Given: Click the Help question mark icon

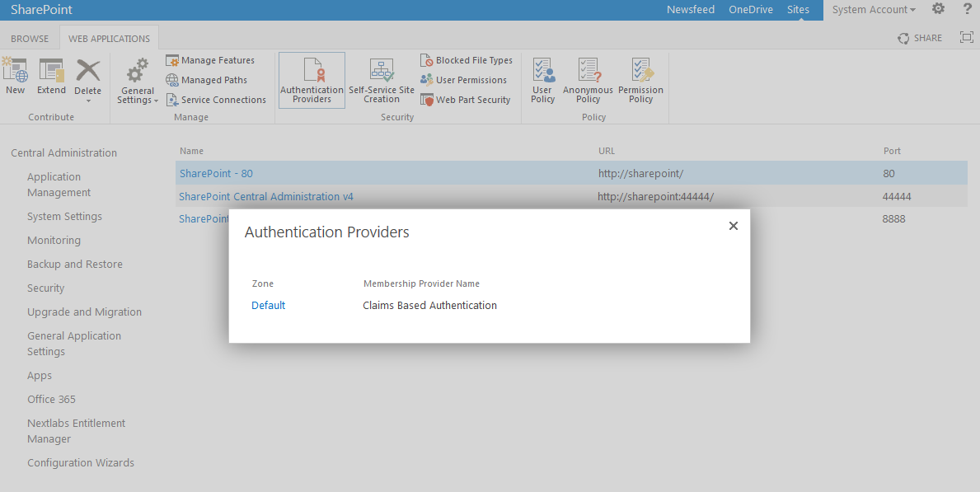Looking at the screenshot, I should tap(968, 9).
